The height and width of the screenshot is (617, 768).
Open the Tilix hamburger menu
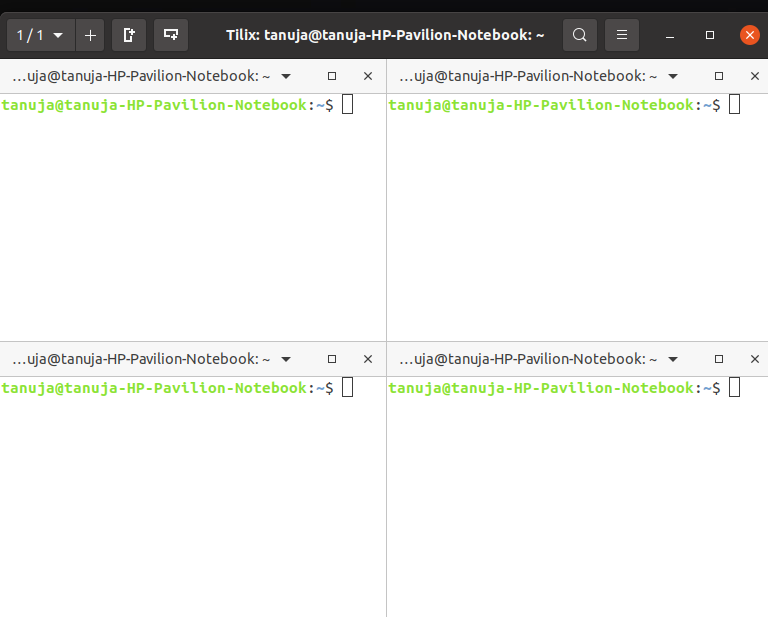(622, 35)
